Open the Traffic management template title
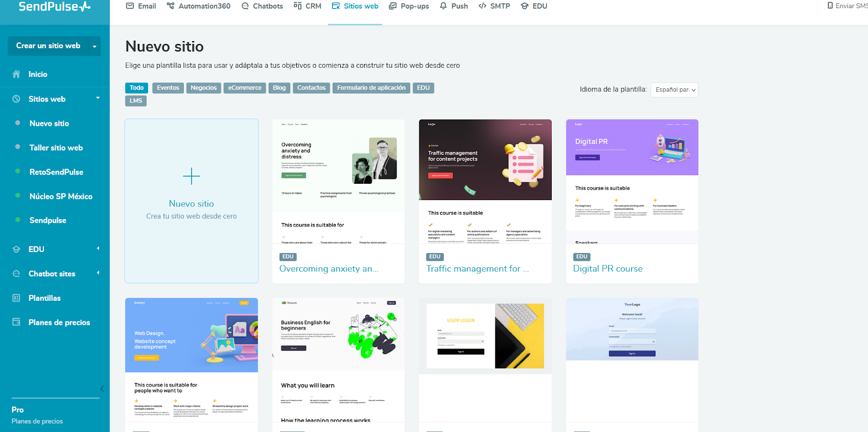 (477, 269)
